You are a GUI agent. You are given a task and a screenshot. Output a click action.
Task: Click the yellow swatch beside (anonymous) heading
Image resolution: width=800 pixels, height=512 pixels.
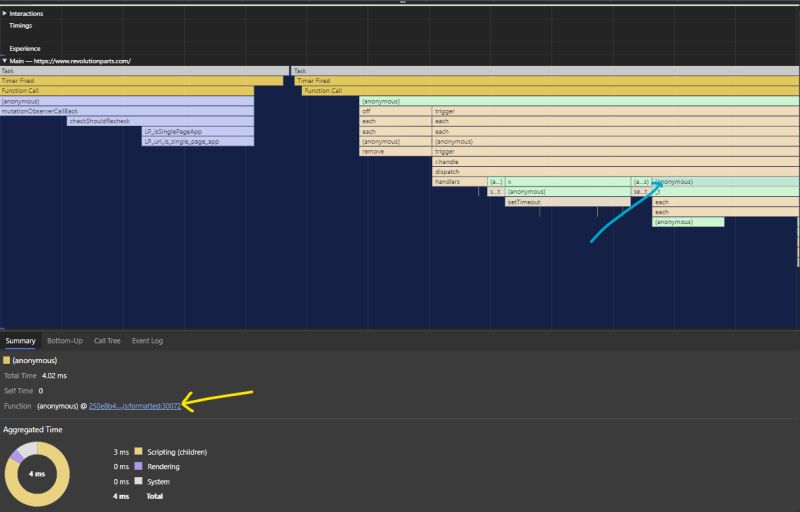pos(7,361)
